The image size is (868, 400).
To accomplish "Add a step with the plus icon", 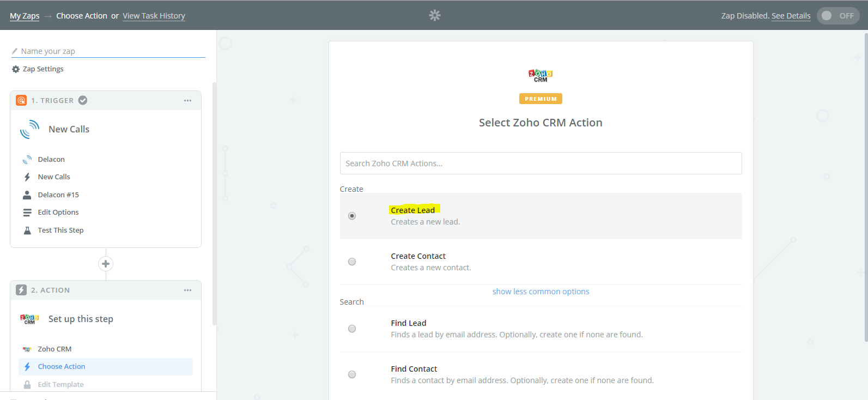I will click(106, 264).
